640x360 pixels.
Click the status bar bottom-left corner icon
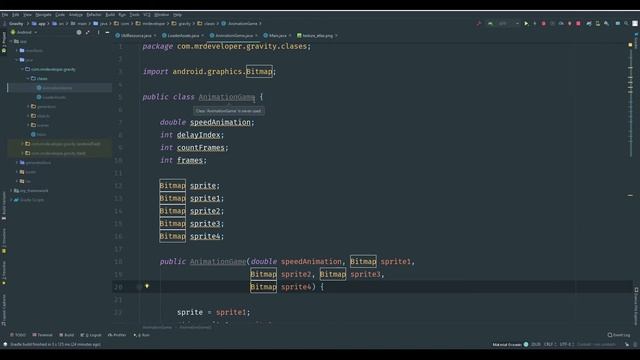(x=5, y=344)
